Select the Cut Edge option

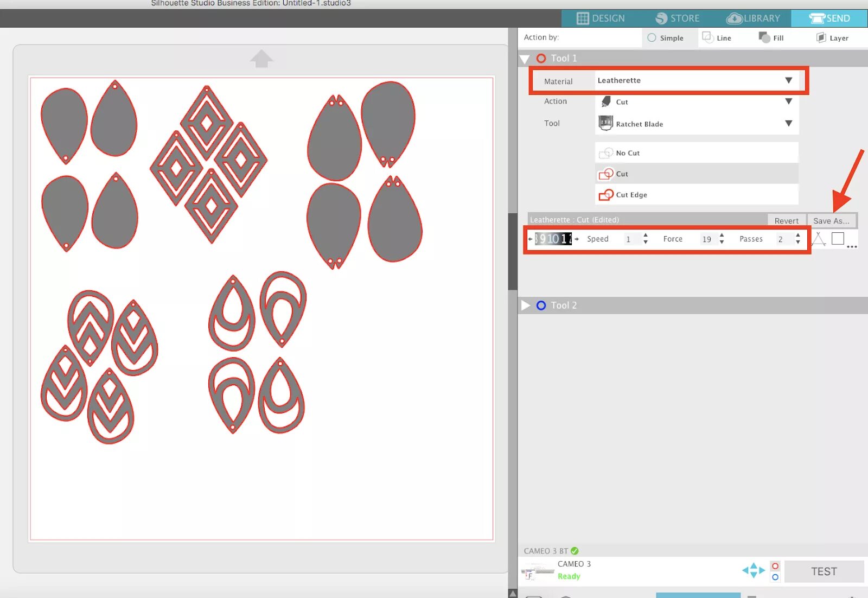coord(697,194)
